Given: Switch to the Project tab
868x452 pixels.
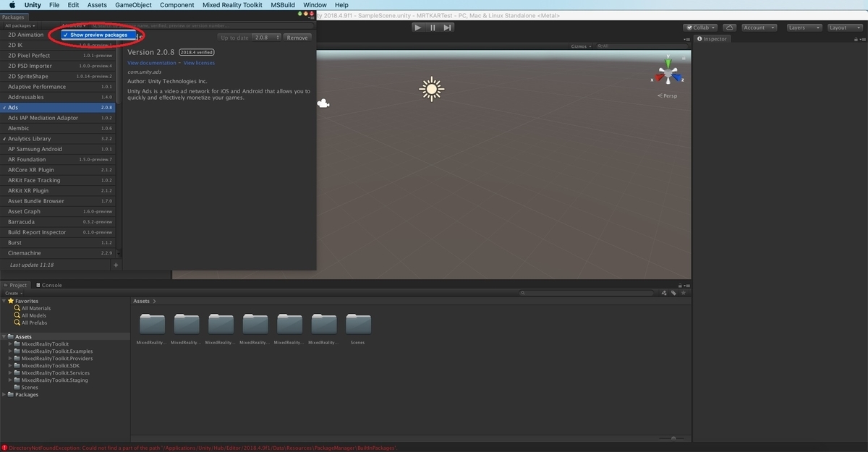Looking at the screenshot, I should [x=15, y=285].
